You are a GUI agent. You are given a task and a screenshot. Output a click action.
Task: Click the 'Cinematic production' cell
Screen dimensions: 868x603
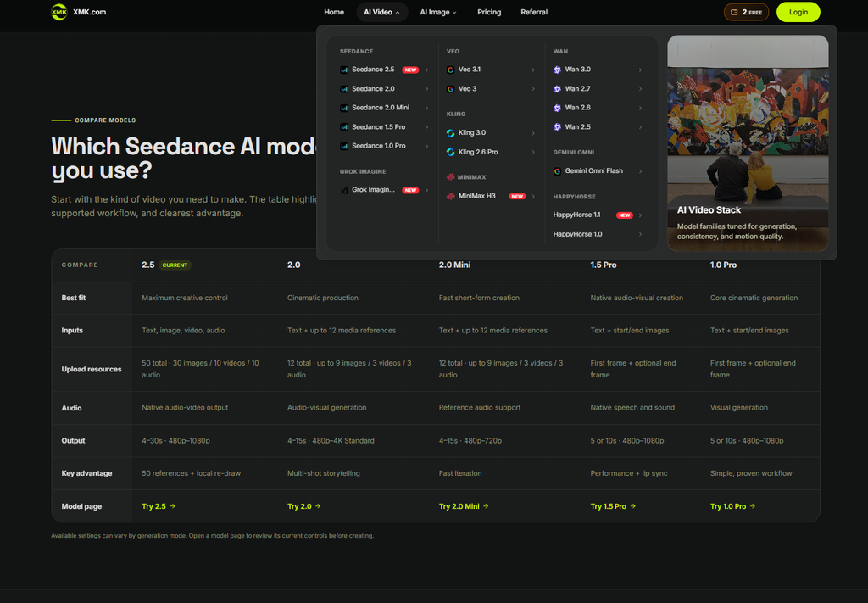point(323,298)
